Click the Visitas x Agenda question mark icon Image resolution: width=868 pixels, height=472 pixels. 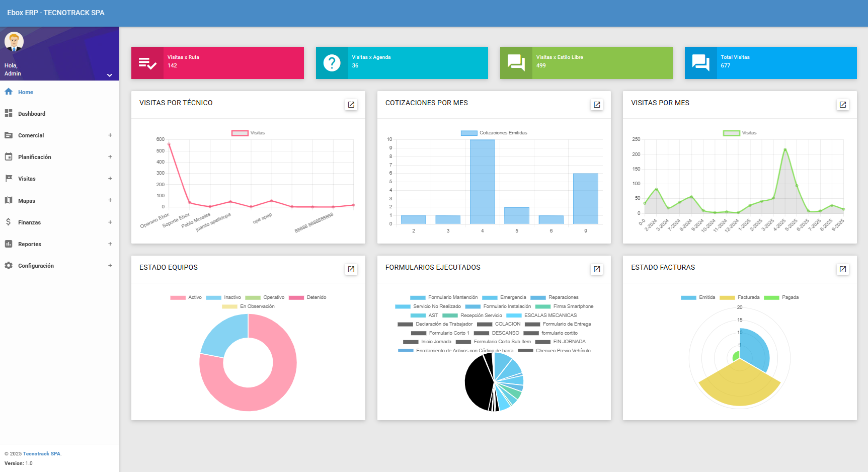[332, 63]
